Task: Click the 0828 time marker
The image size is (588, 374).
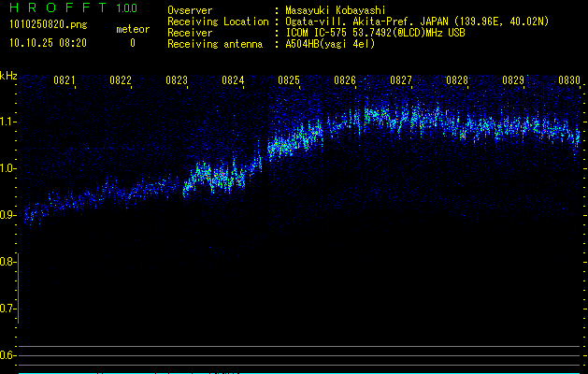Action: point(457,80)
